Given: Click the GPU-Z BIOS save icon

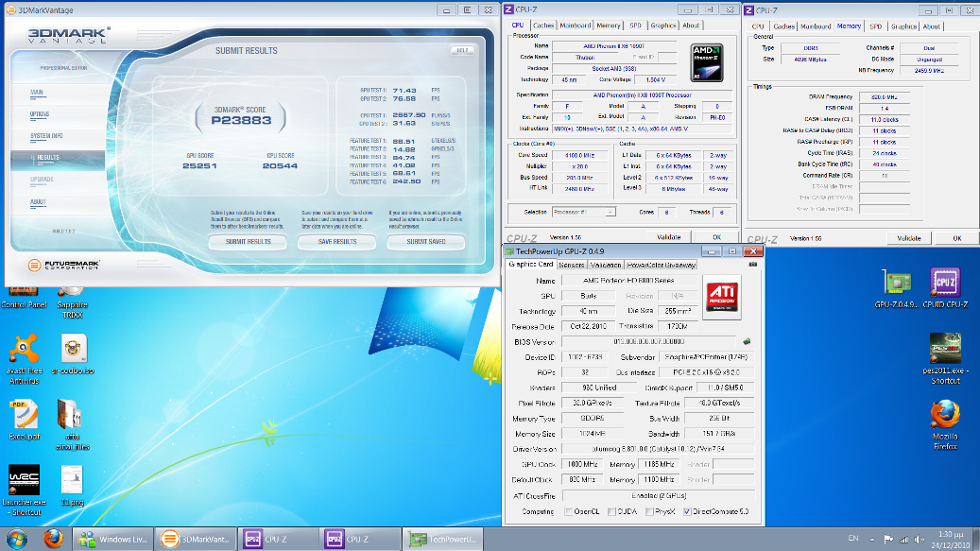Looking at the screenshot, I should click(x=747, y=342).
